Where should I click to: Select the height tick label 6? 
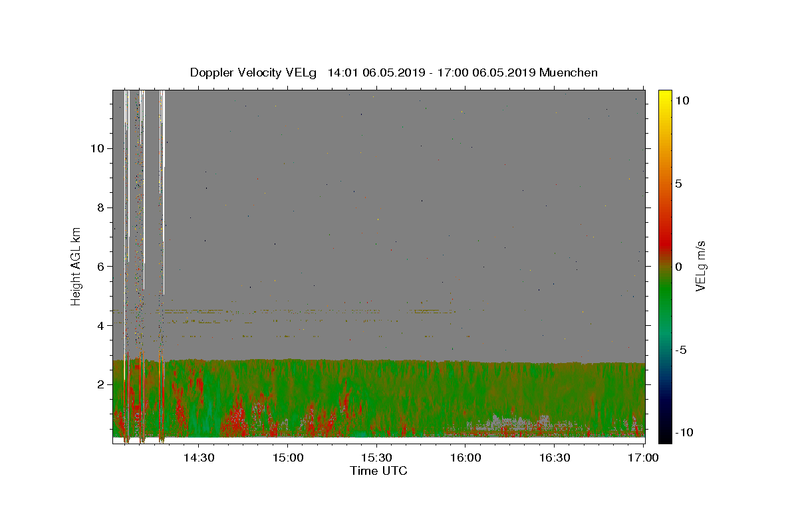click(x=100, y=267)
